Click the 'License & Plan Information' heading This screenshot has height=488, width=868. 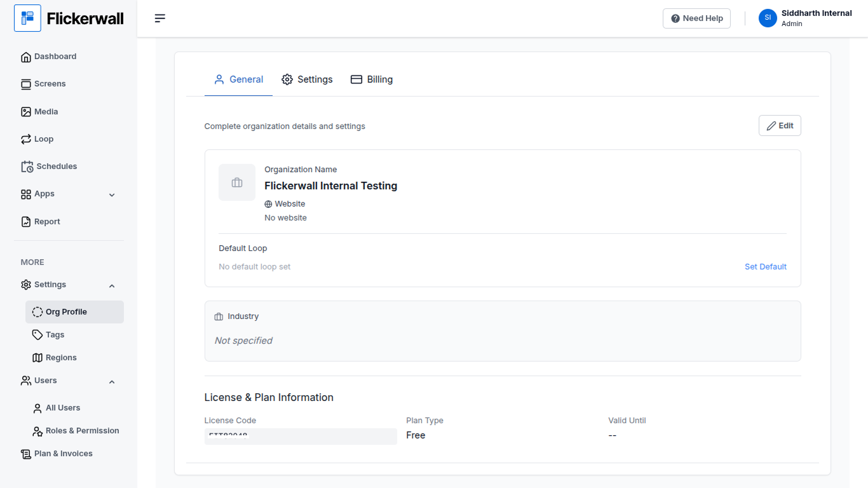click(269, 398)
